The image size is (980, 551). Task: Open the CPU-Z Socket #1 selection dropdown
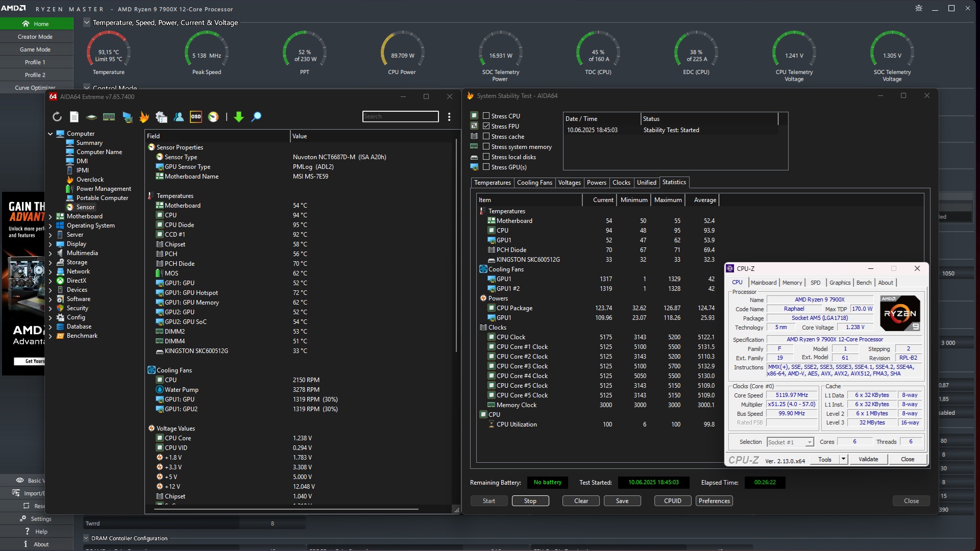[x=809, y=442]
